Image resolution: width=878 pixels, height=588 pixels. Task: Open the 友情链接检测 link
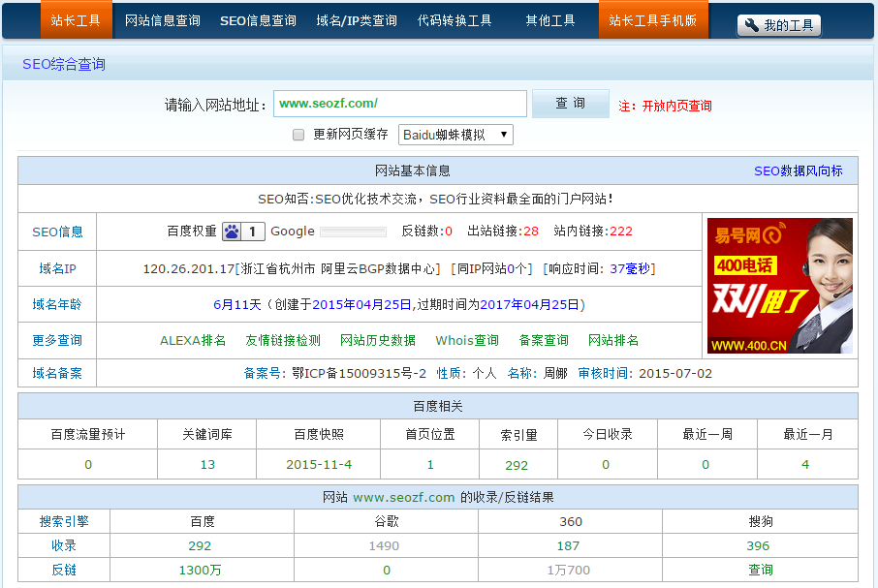pos(283,340)
